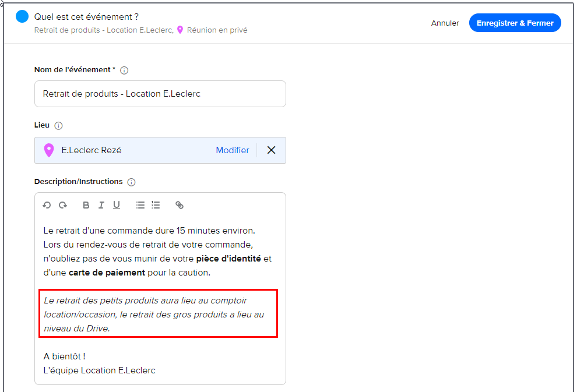Click the blue event color circle
Viewport: 577px width, 392px height.
pos(22,16)
